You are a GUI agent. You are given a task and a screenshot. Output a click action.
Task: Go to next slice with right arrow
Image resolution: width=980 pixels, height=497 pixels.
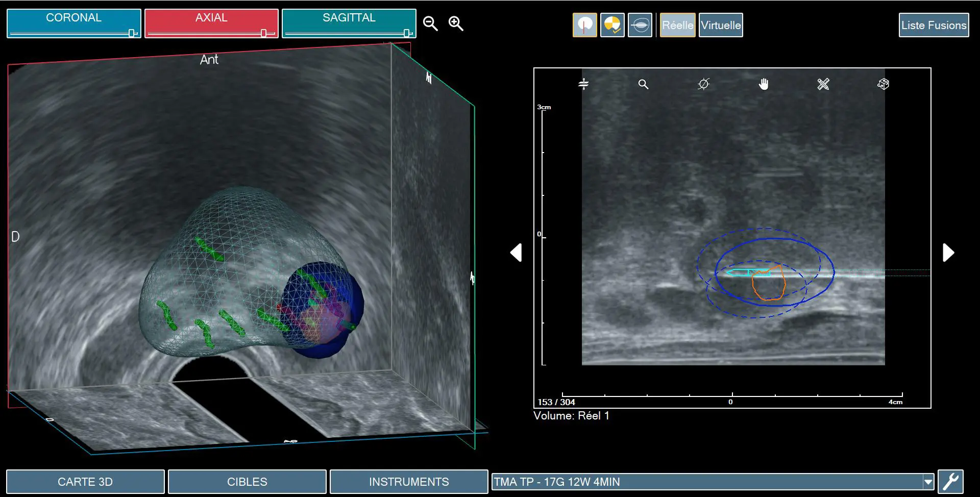point(948,253)
